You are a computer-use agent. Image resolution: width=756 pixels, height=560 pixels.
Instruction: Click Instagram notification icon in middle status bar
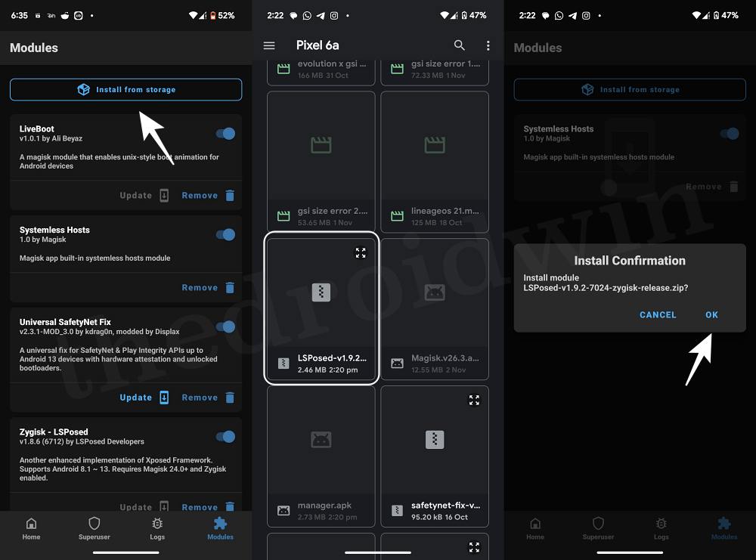(334, 15)
